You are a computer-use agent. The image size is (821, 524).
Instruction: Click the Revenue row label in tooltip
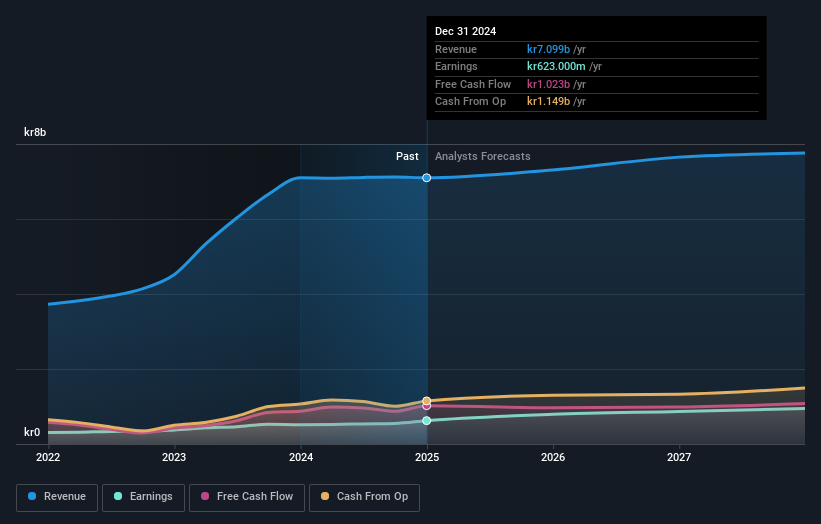tap(456, 49)
